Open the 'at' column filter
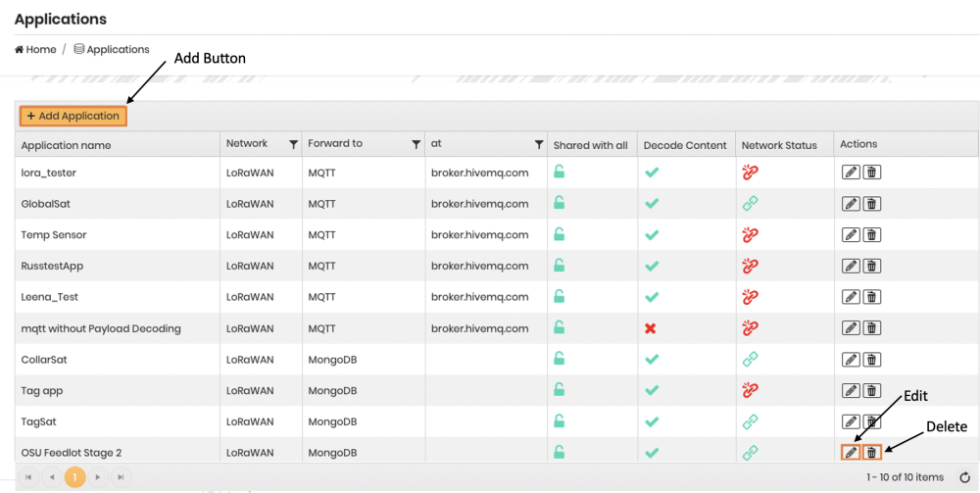Image resolution: width=980 pixels, height=493 pixels. [538, 144]
